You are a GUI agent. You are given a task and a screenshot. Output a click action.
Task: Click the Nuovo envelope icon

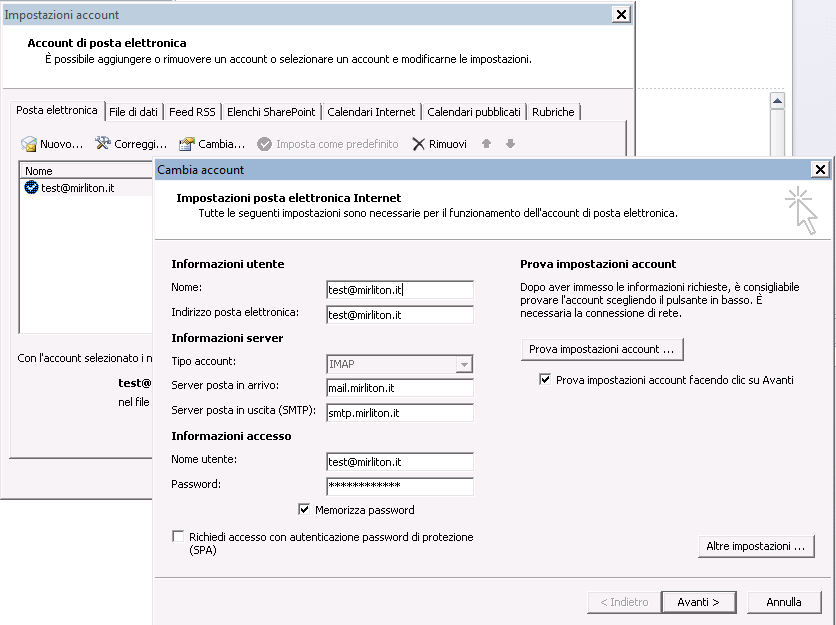[29, 143]
